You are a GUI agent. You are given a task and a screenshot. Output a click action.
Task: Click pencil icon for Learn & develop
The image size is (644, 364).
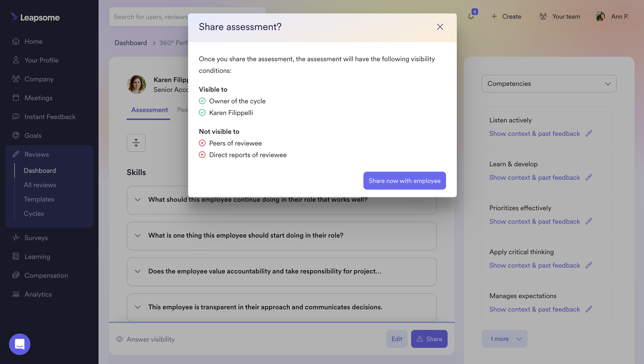[589, 177]
